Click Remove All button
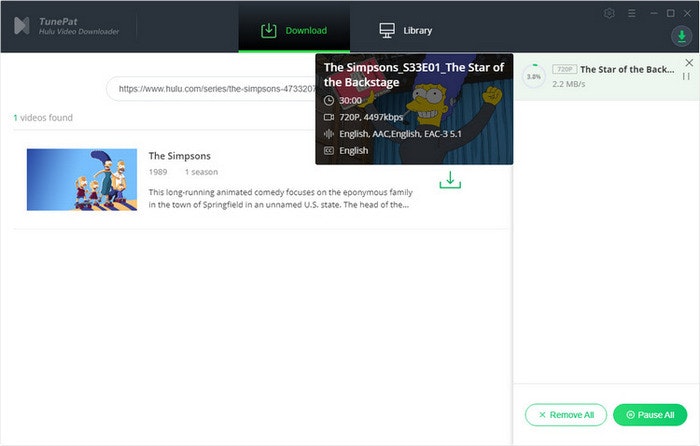The width and height of the screenshot is (700, 446). (566, 415)
